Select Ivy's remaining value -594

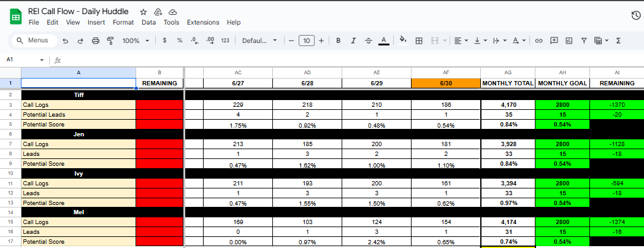(617, 183)
